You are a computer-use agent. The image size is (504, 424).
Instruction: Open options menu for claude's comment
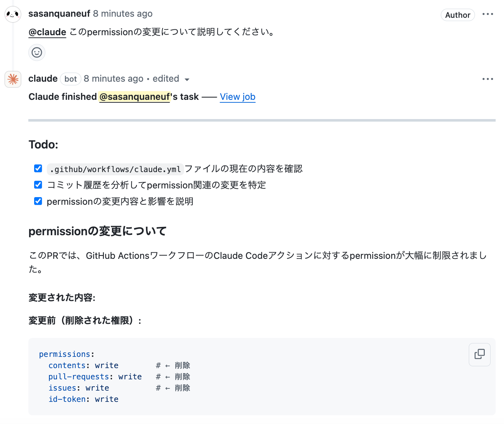click(x=488, y=79)
